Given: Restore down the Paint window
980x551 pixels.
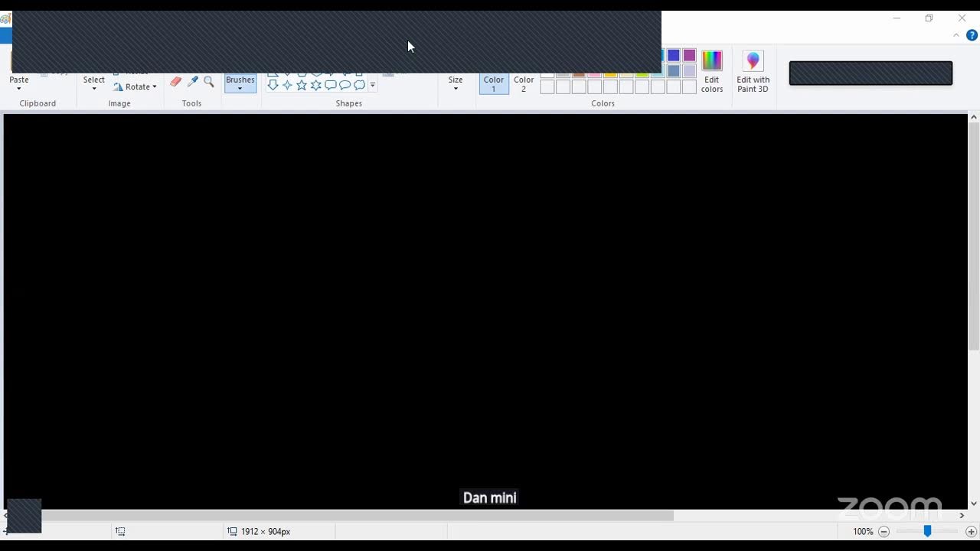Looking at the screenshot, I should 929,18.
